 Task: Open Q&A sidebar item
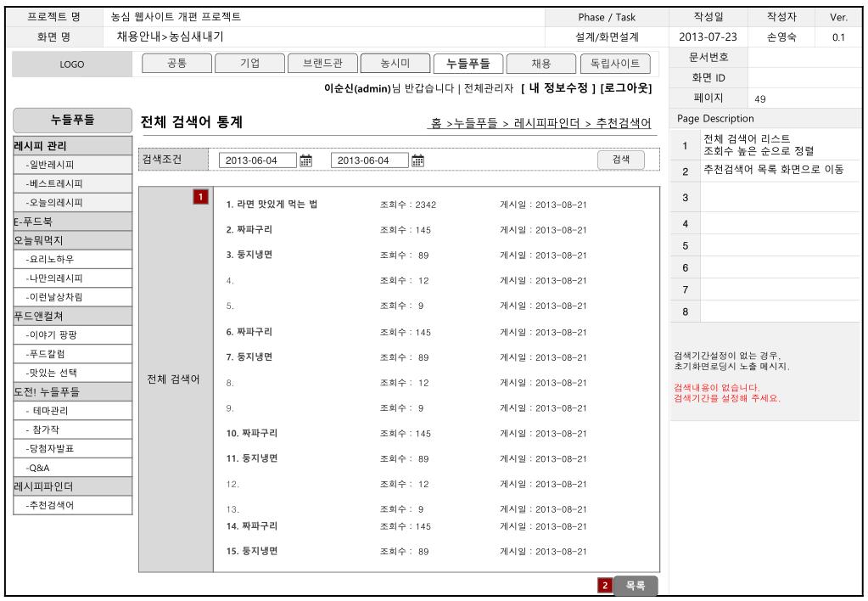pyautogui.click(x=72, y=468)
